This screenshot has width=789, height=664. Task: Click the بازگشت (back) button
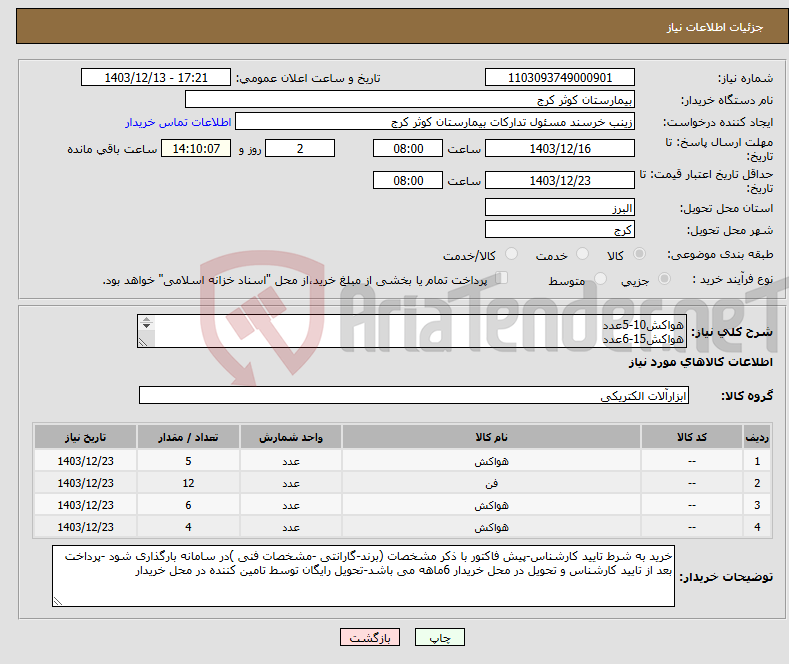pyautogui.click(x=370, y=637)
